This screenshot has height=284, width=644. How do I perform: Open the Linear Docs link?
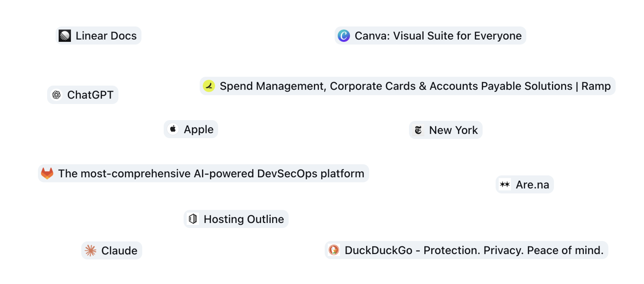point(106,35)
